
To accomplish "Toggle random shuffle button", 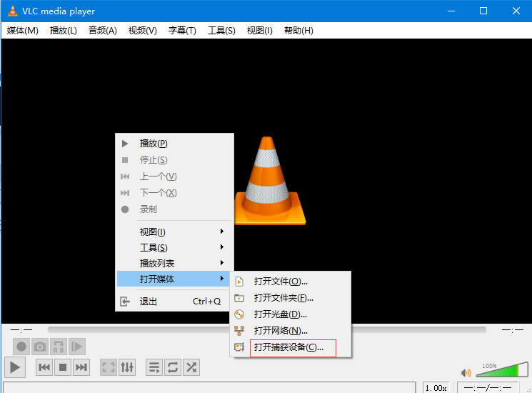I will (191, 367).
